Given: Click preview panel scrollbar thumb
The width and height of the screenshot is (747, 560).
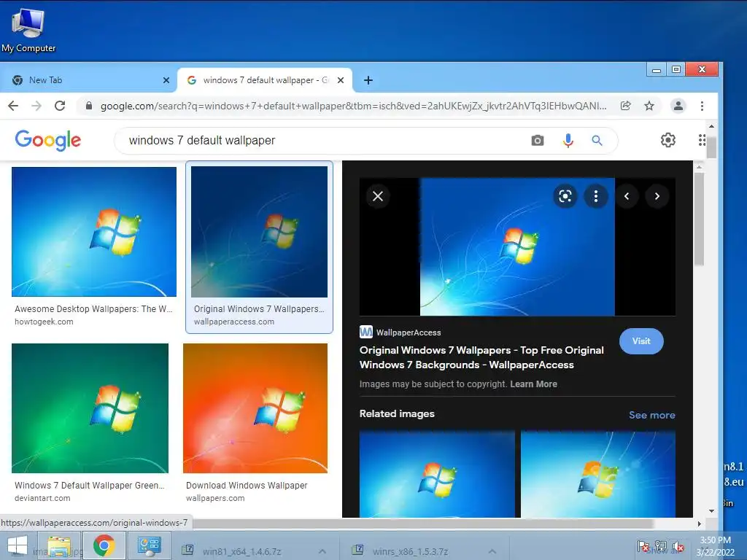Looking at the screenshot, I should pos(699,219).
